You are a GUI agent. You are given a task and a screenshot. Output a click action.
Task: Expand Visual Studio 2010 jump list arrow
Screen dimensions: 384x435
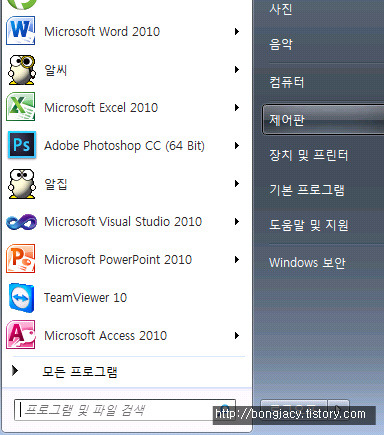pos(237,222)
